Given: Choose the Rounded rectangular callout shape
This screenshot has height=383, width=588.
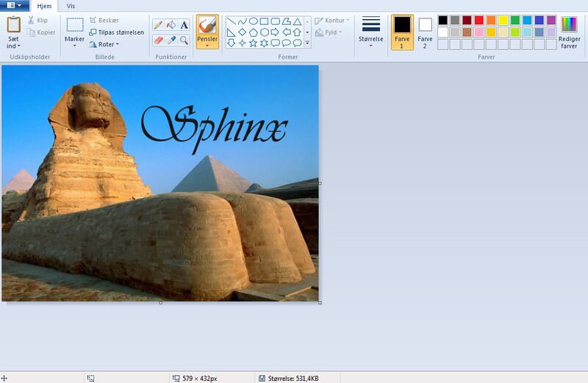Looking at the screenshot, I should point(275,43).
